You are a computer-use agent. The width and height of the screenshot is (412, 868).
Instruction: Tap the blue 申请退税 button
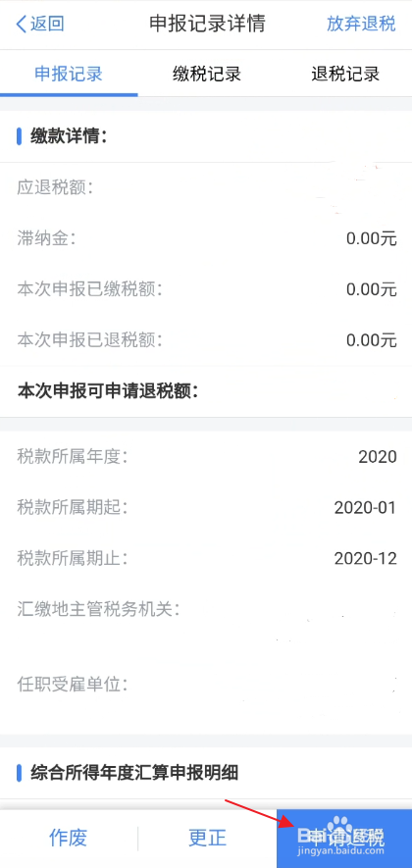click(344, 838)
